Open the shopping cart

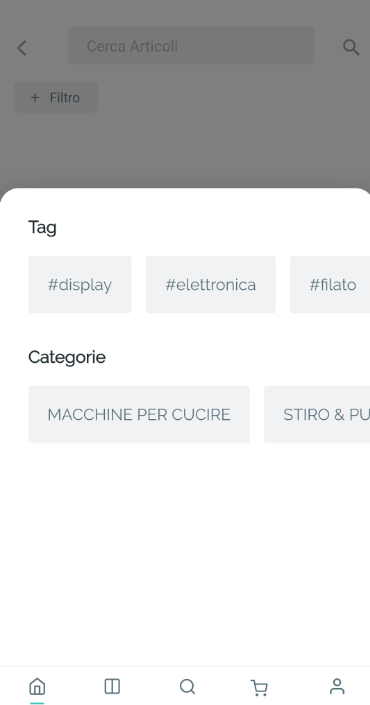point(259,687)
